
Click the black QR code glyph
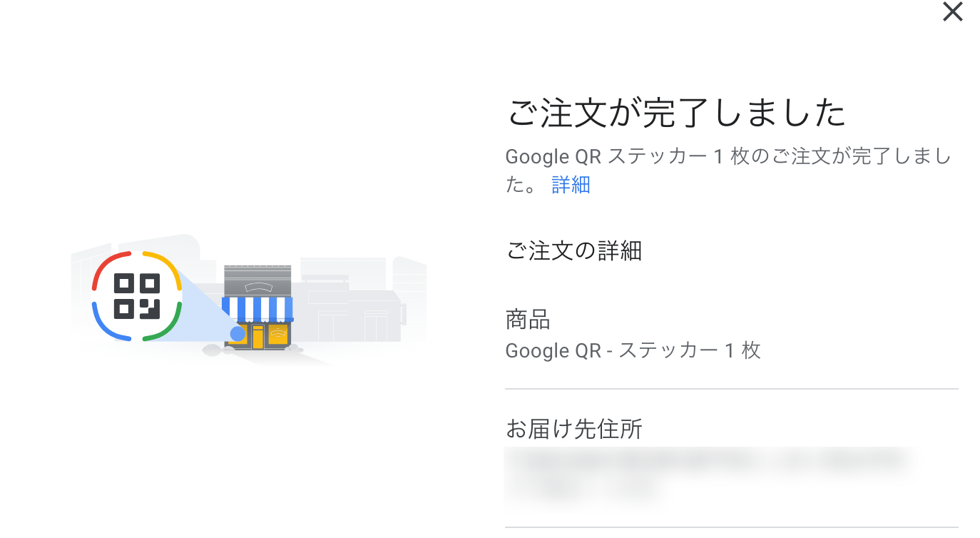137,296
